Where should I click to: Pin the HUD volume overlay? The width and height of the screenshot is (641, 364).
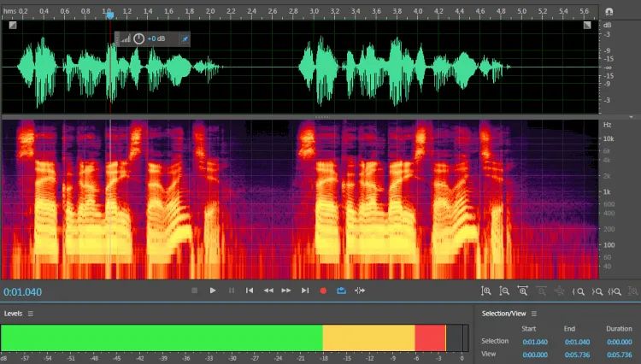coord(184,38)
